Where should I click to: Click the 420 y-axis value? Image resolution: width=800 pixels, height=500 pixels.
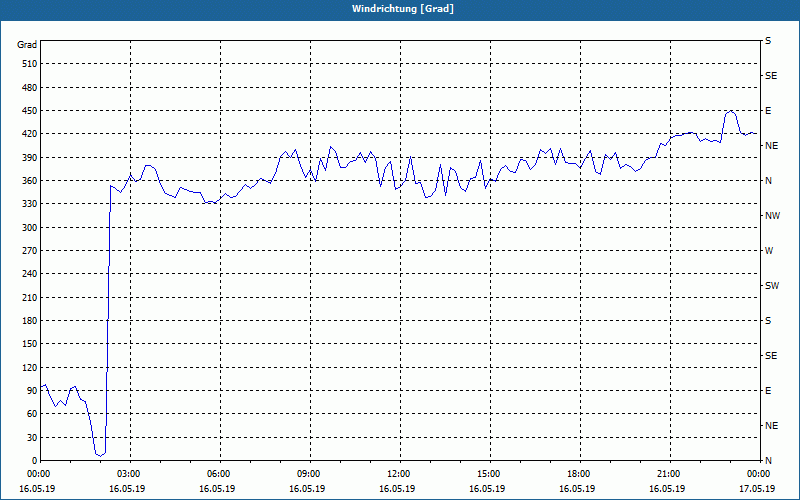pyautogui.click(x=30, y=134)
